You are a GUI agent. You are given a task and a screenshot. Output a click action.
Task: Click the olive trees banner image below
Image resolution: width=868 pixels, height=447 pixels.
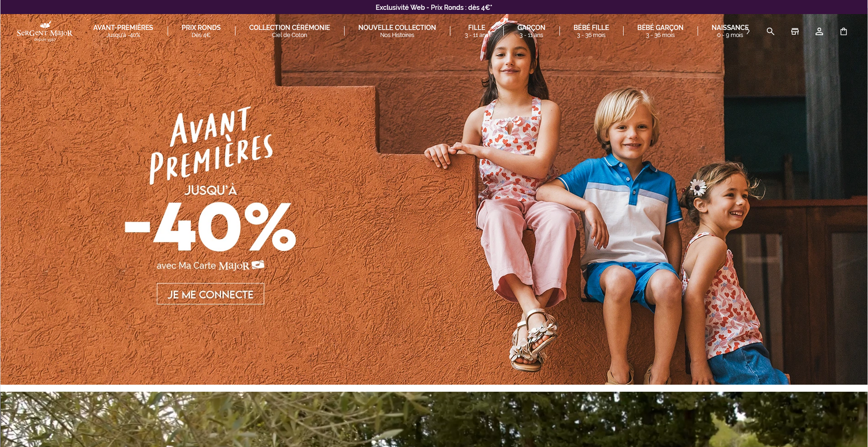(434, 419)
